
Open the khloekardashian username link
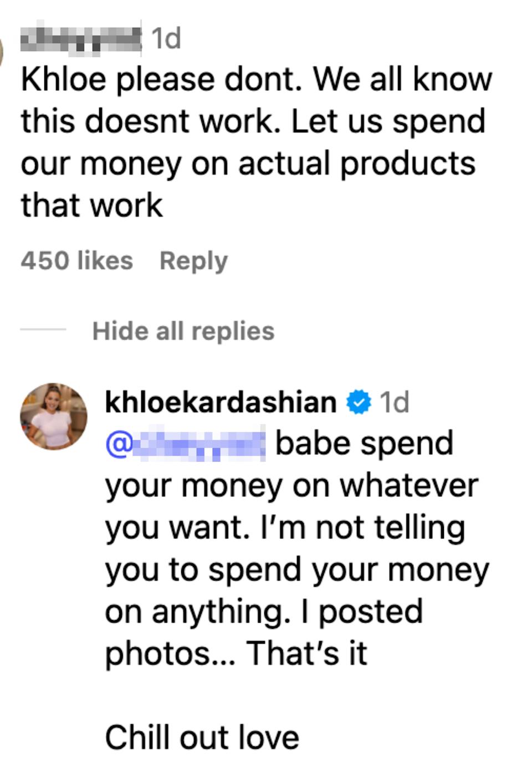coord(221,402)
